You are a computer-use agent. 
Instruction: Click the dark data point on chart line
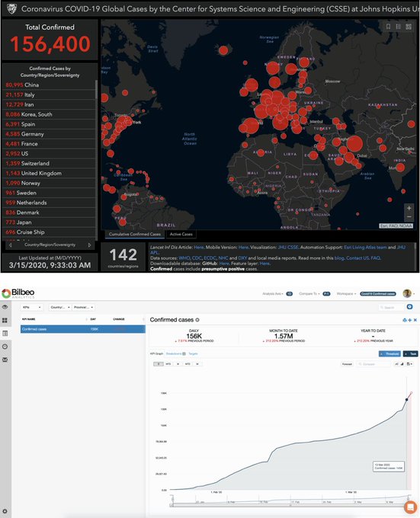click(407, 400)
